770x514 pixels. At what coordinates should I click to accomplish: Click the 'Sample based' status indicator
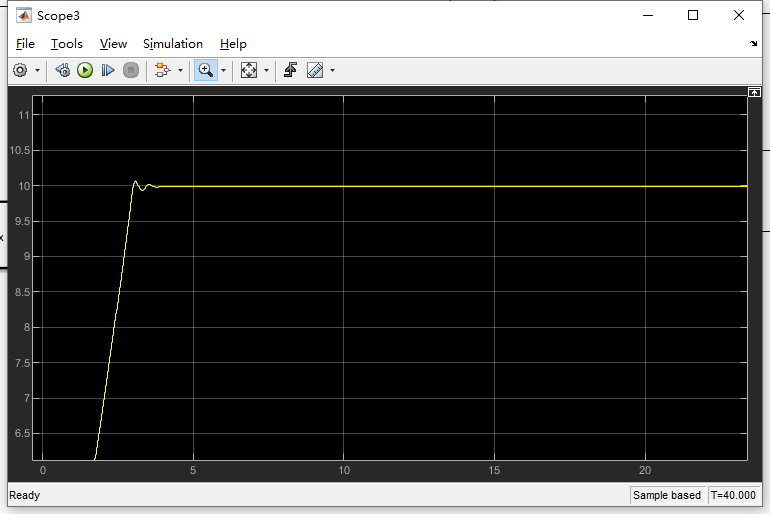click(x=667, y=495)
